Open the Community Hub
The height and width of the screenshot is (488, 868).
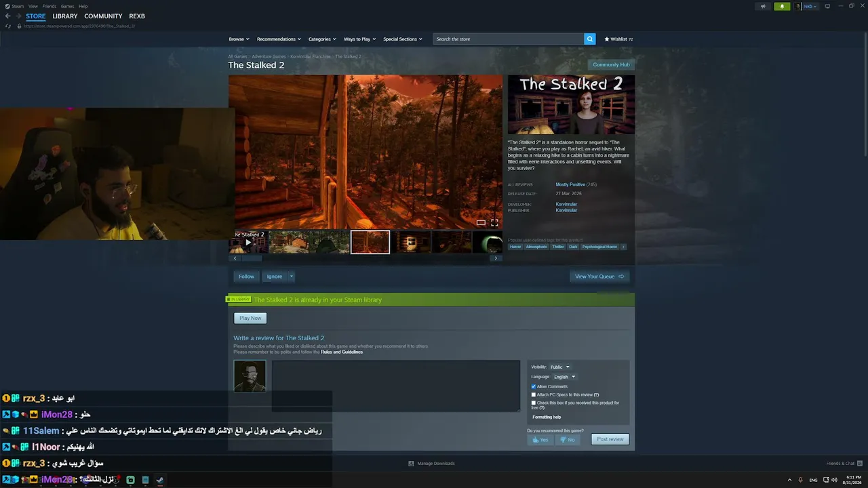tap(611, 64)
